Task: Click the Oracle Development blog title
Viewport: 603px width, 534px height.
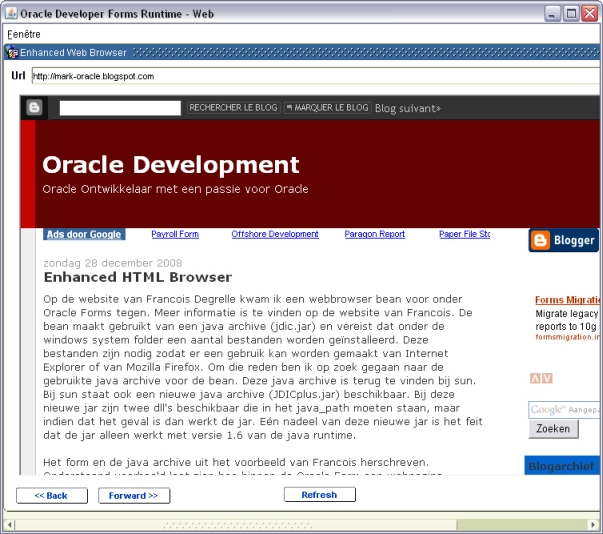Action: click(x=171, y=165)
